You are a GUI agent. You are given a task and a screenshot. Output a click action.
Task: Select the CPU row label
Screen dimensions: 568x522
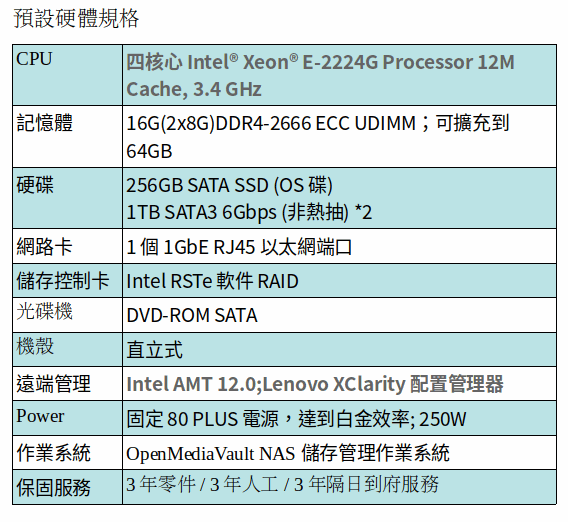tap(34, 59)
